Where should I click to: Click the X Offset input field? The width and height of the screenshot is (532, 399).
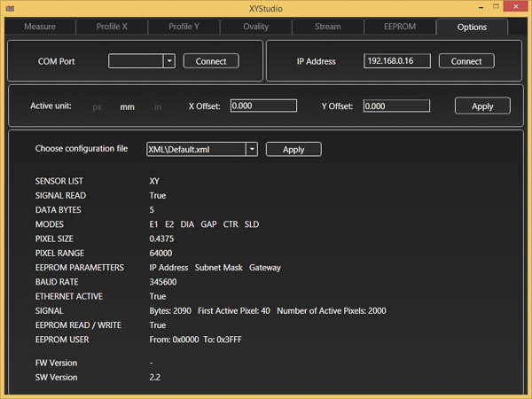[263, 106]
